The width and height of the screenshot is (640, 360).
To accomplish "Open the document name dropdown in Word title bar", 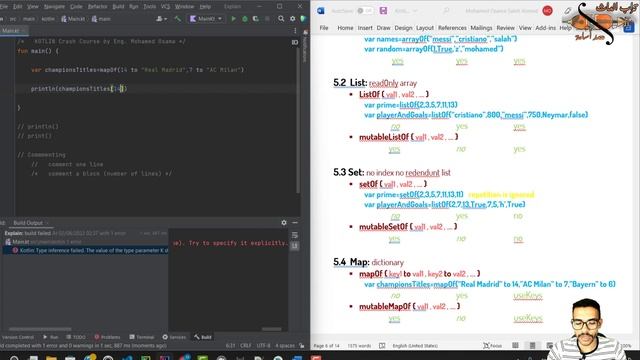I will pyautogui.click(x=406, y=11).
